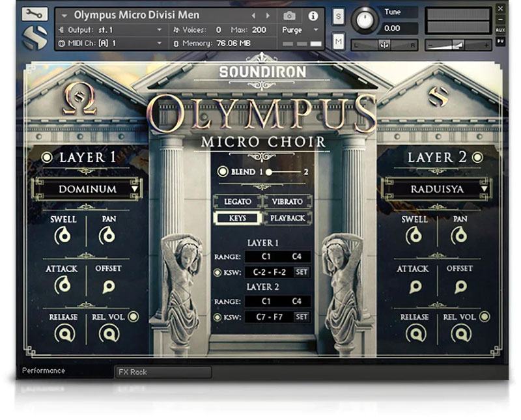Click the Layer 1 KSW Set button
The image size is (521, 420).
tap(302, 272)
